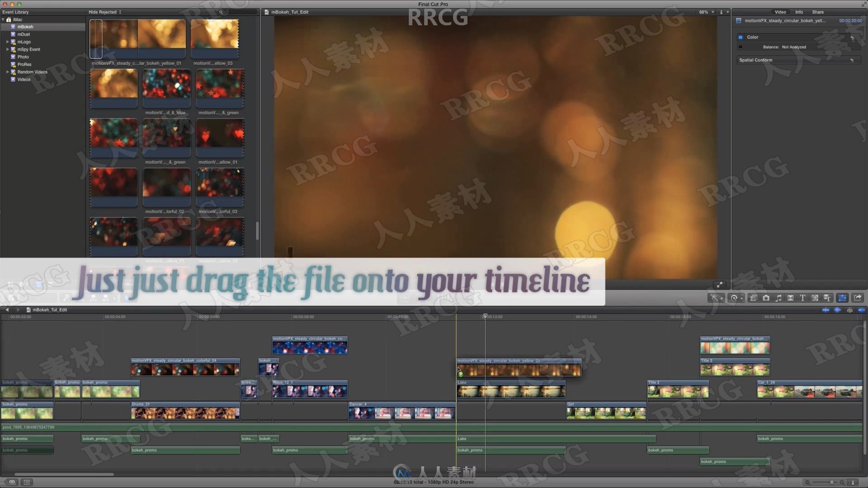Open the clip appearance options
This screenshot has width=868, height=488.
[x=853, y=482]
